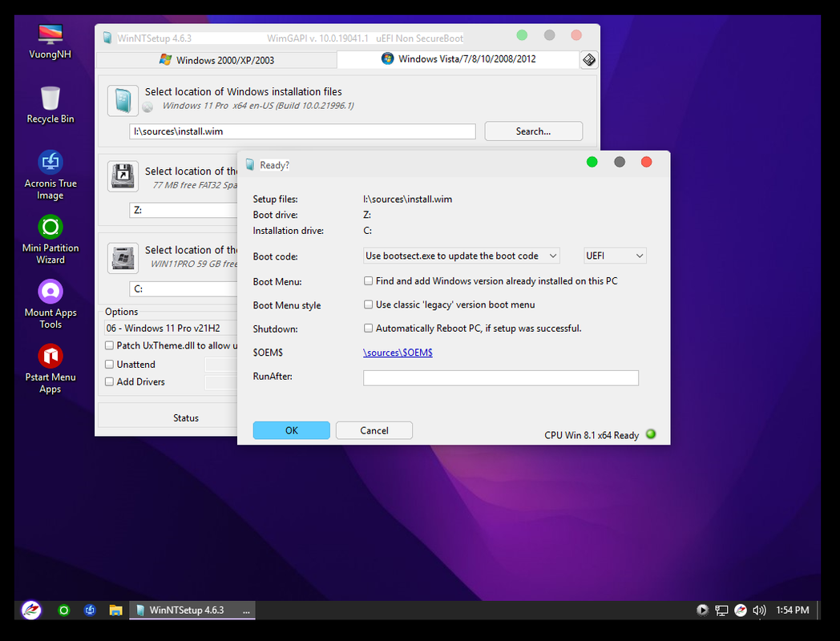Enable classic legacy boot menu checkbox
Image resolution: width=840 pixels, height=641 pixels.
point(368,304)
